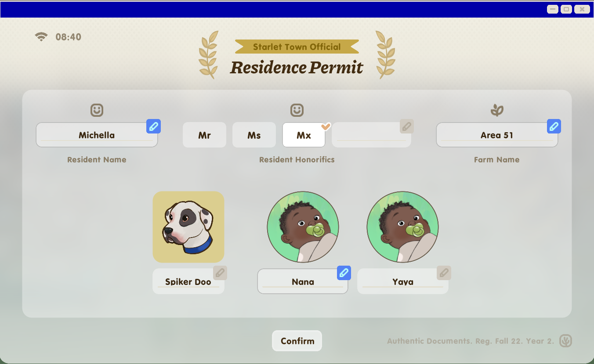Click the custom honorific pencil icon
594x364 pixels.
tap(407, 126)
